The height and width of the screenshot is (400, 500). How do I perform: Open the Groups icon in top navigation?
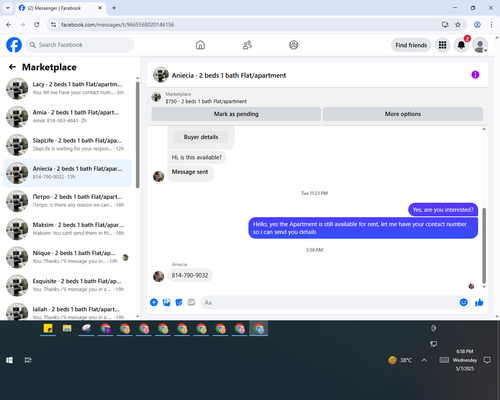(294, 45)
